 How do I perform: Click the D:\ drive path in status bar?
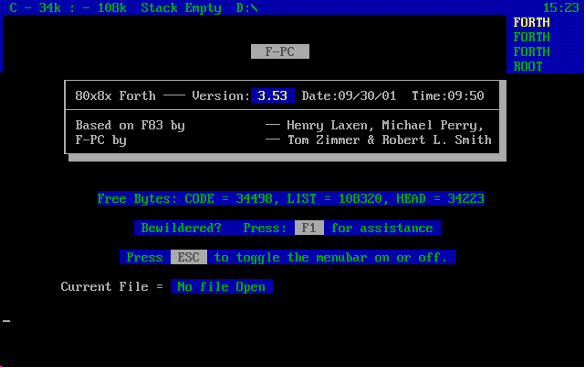pyautogui.click(x=247, y=7)
